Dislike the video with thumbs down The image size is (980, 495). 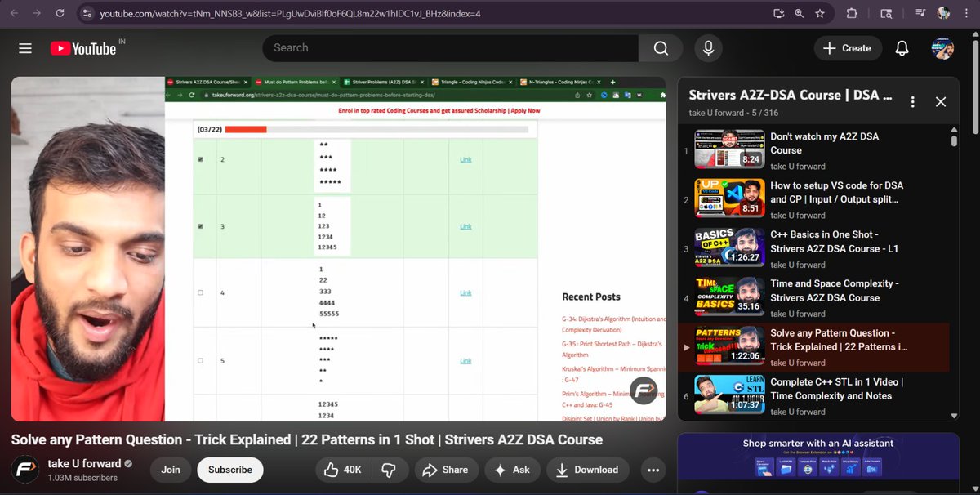click(x=389, y=470)
